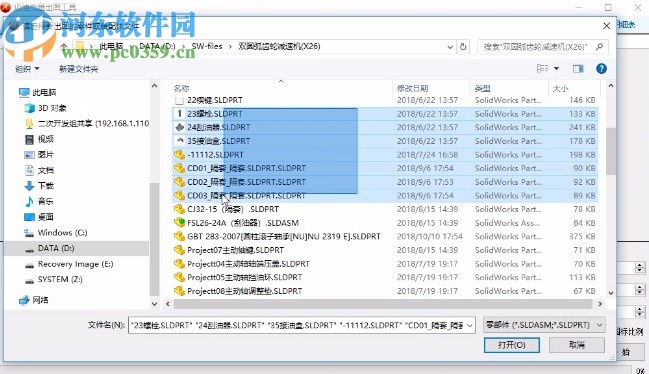
Task: Click the 打开(O) button
Action: click(x=512, y=345)
